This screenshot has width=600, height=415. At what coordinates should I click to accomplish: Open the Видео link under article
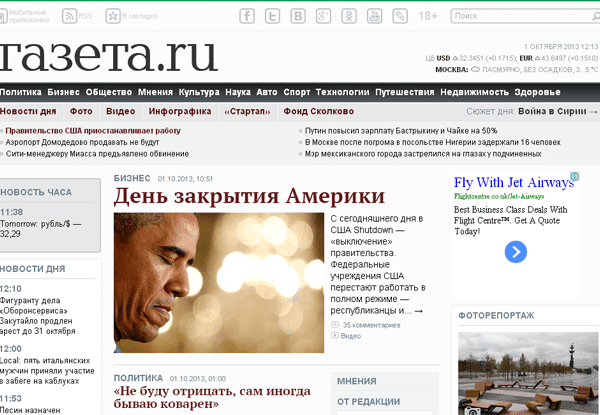[x=351, y=336]
